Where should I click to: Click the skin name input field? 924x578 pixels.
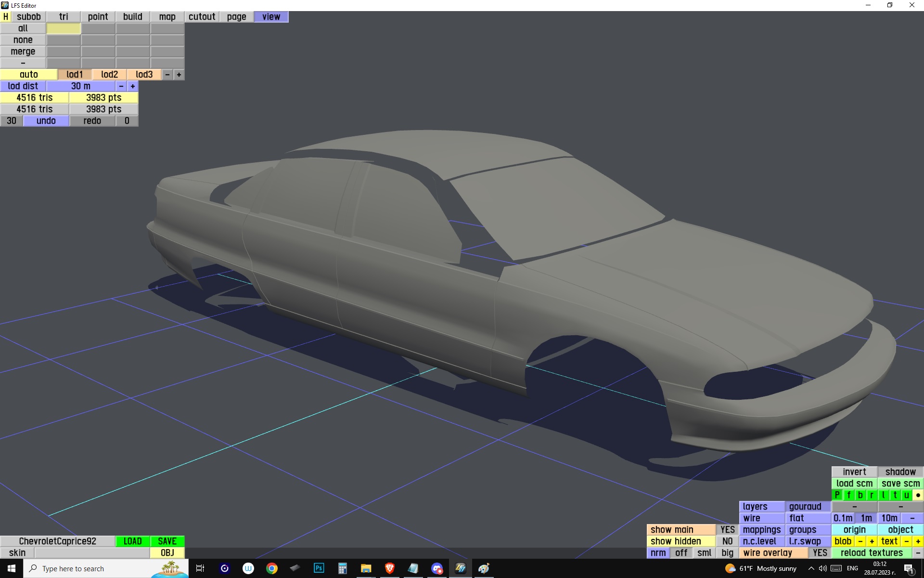[91, 552]
